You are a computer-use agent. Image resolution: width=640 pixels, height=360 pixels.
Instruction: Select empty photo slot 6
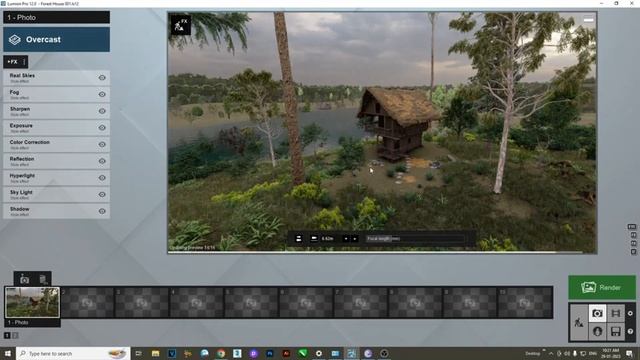[x=306, y=302]
